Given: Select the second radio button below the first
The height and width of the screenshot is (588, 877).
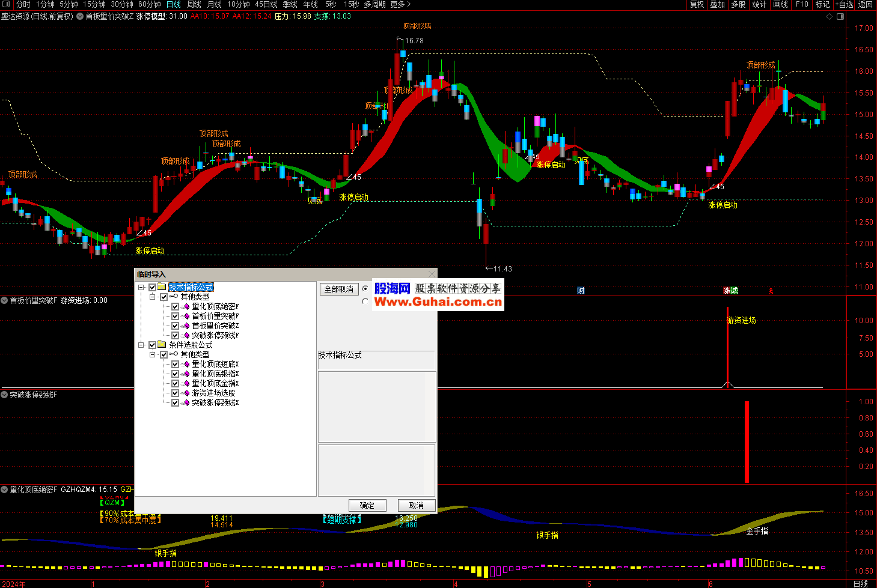Looking at the screenshot, I should click(365, 302).
